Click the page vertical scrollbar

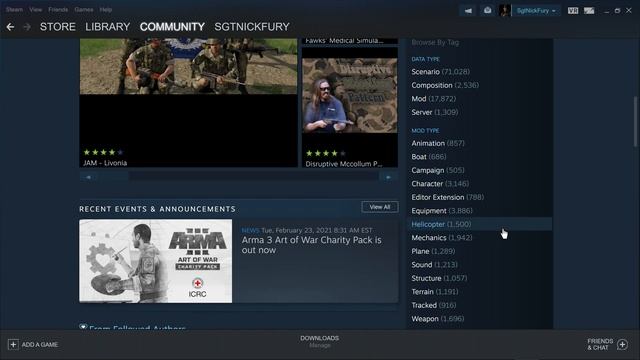[635, 121]
